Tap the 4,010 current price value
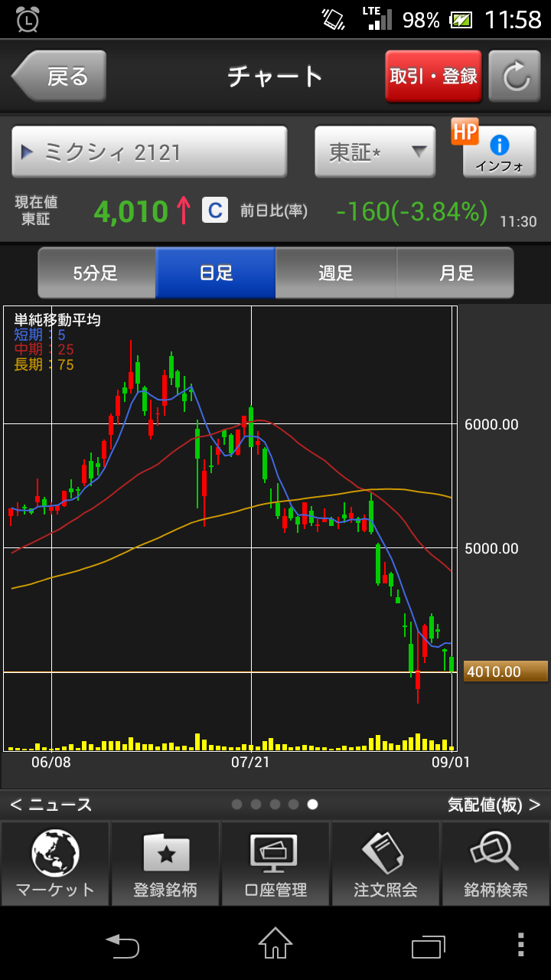The image size is (551, 980). (x=131, y=211)
